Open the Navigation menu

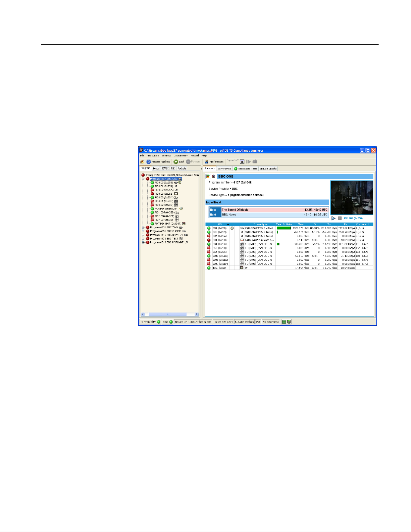point(153,155)
